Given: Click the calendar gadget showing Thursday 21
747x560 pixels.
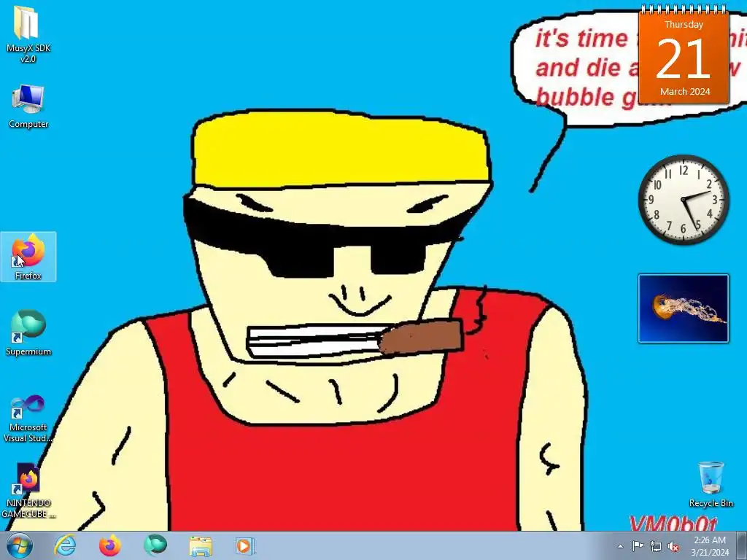Looking at the screenshot, I should click(684, 54).
